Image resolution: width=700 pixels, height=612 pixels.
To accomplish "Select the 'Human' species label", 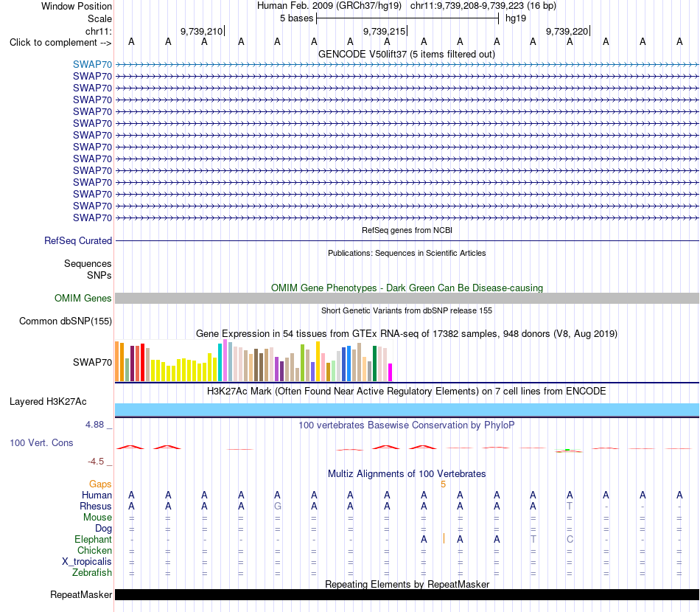I will (97, 495).
